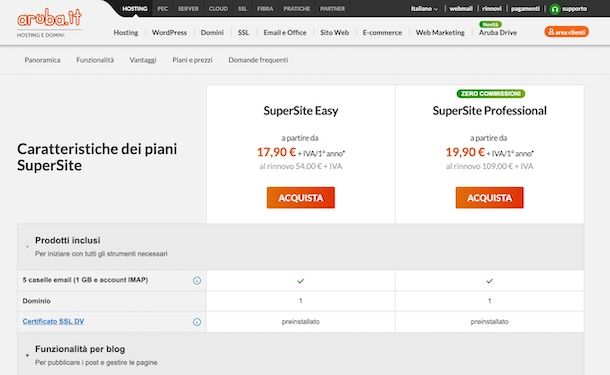Viewport: 610px width, 375px height.
Task: Open the pagamenti link
Action: point(525,9)
